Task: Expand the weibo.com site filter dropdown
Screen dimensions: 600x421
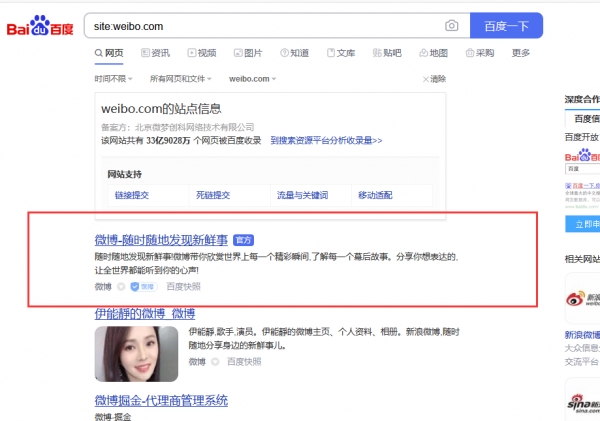Action: pos(252,78)
